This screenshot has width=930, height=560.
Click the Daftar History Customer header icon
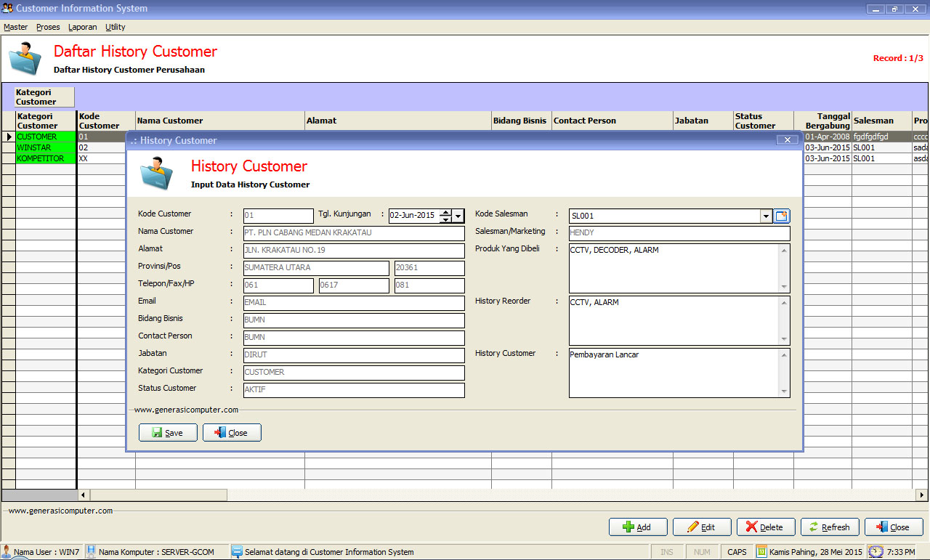[x=25, y=59]
